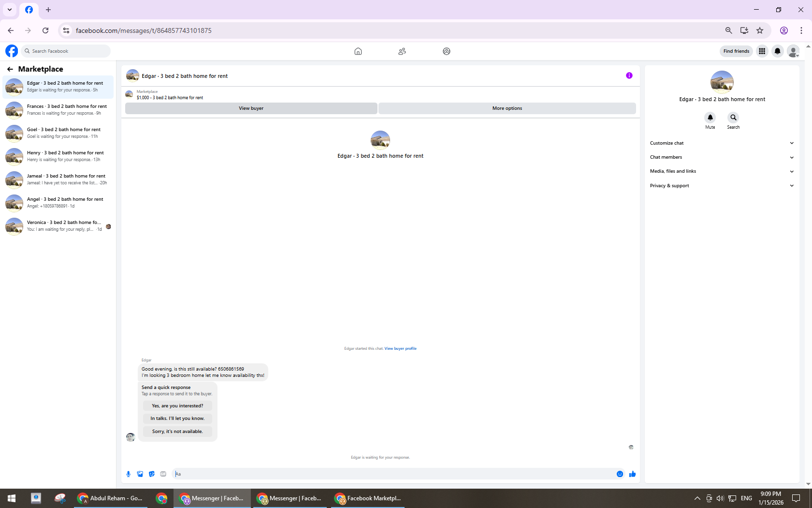The image size is (812, 508).
Task: Open Chrome profile icon in toolbar
Action: (x=784, y=30)
